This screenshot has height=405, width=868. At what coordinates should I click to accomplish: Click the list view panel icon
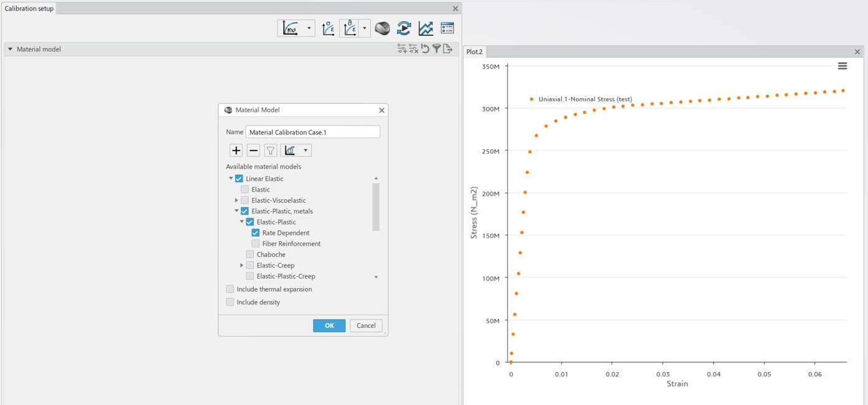[x=447, y=28]
